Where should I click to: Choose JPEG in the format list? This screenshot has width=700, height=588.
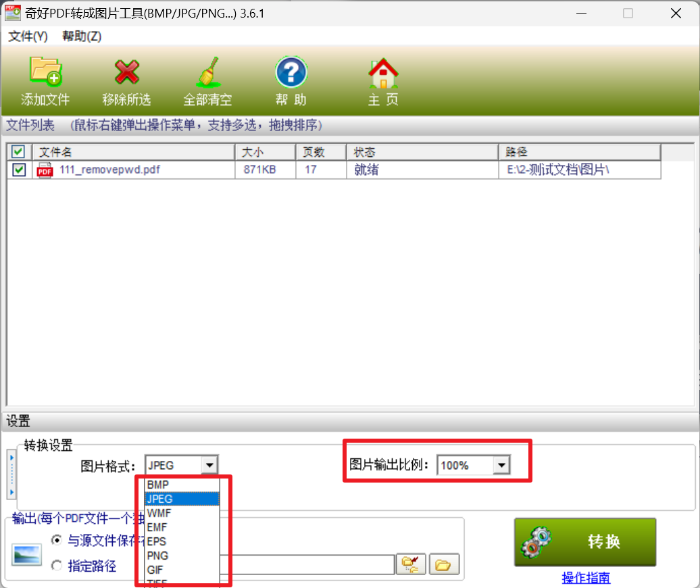(182, 499)
